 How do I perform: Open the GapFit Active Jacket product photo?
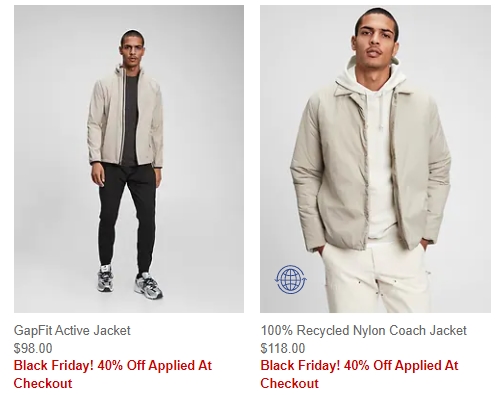coord(129,159)
